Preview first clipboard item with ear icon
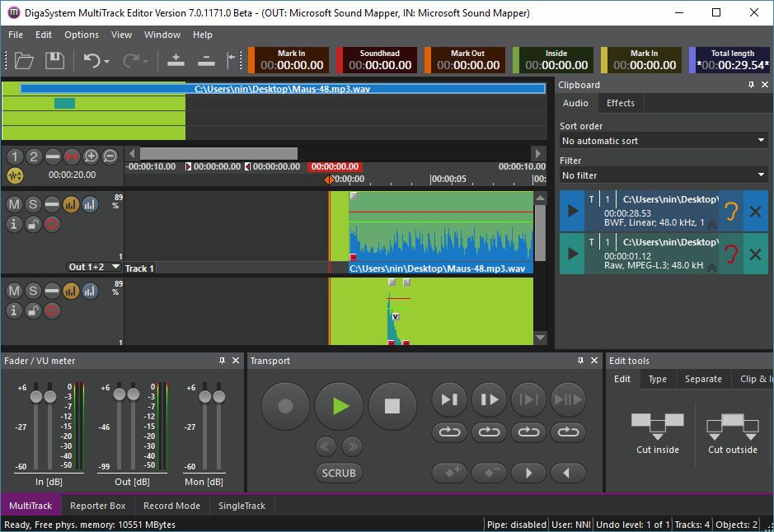This screenshot has height=532, width=774. [730, 211]
